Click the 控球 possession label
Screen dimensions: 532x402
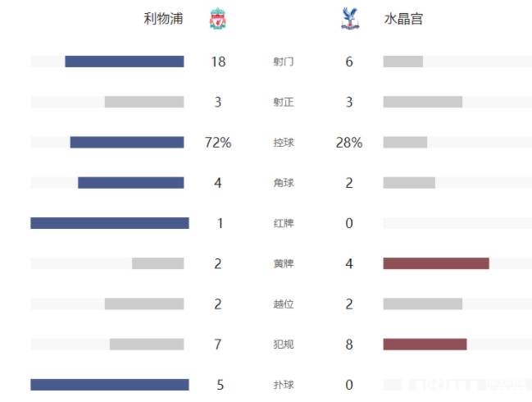click(284, 142)
